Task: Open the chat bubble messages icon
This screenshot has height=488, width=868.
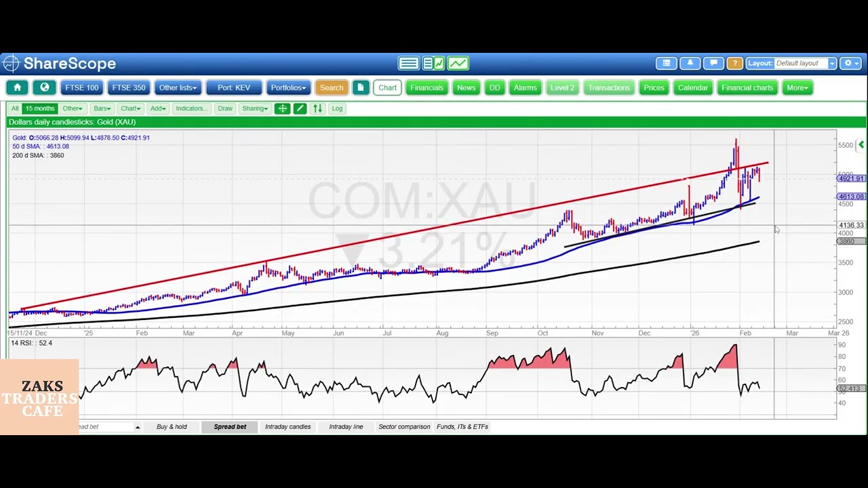Action: 713,63
